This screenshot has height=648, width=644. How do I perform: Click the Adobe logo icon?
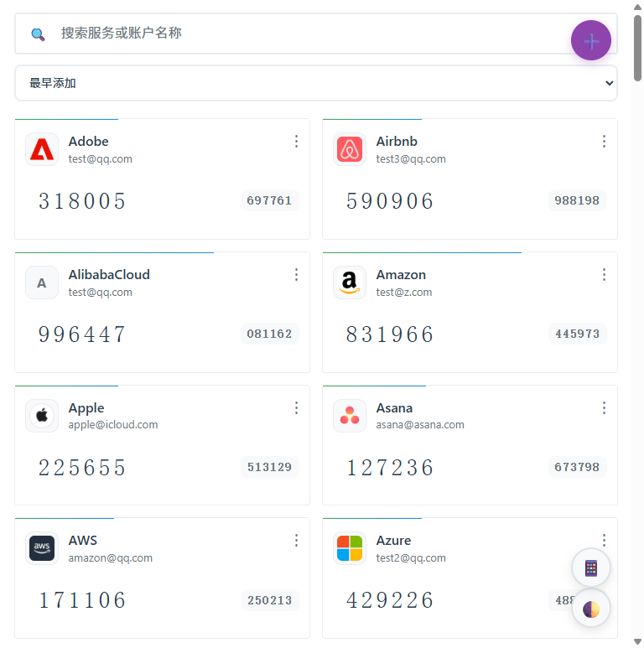[42, 149]
